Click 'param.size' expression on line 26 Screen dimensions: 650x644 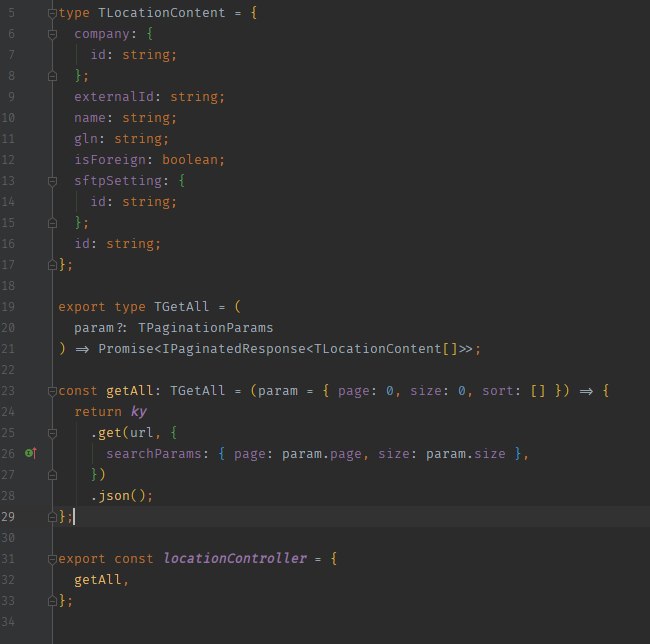466,454
